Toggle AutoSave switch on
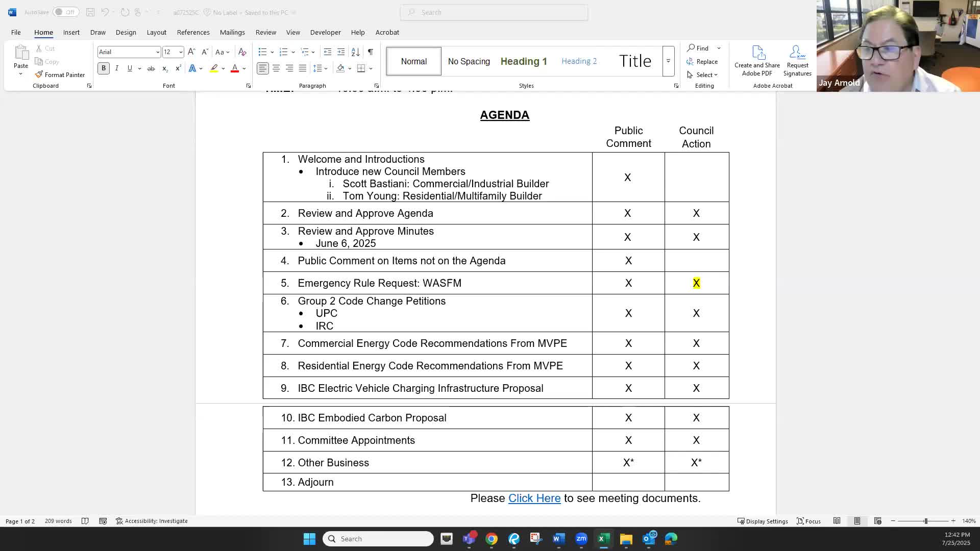The image size is (980, 551). click(65, 12)
